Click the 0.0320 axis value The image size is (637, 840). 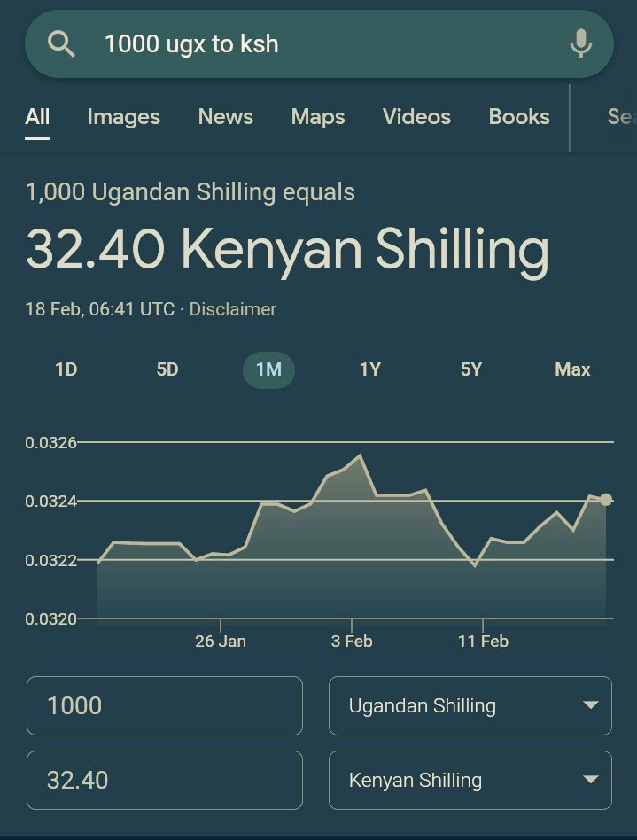[x=50, y=619]
